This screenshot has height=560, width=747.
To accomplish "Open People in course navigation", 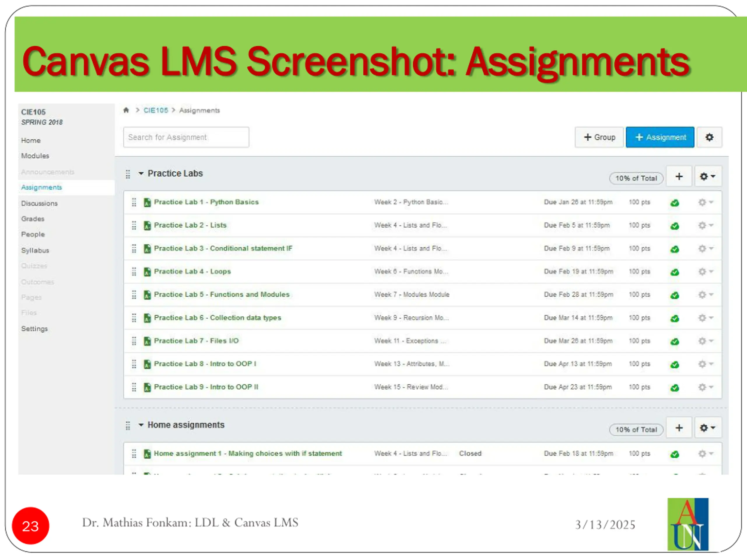I will tap(33, 234).
